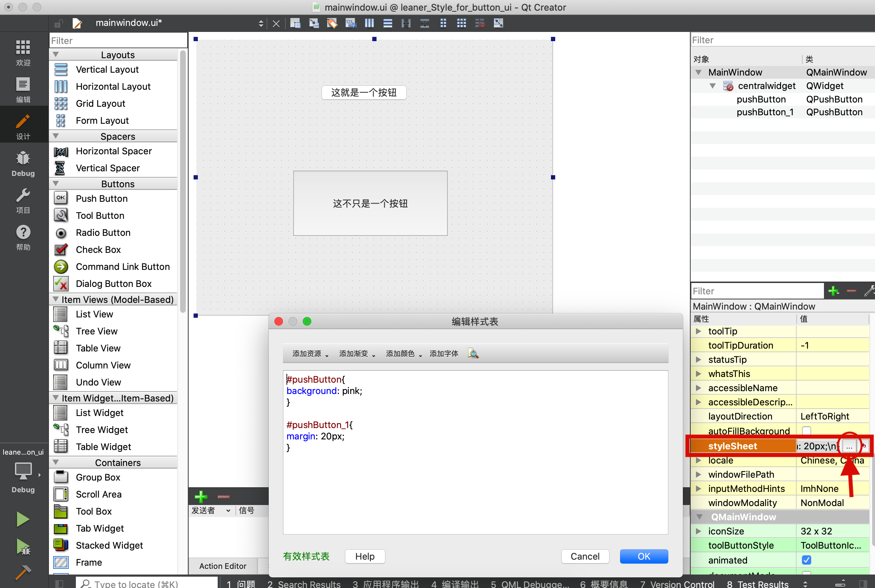Click Help in the 编辑样式表 dialog
The width and height of the screenshot is (875, 588).
pos(364,556)
